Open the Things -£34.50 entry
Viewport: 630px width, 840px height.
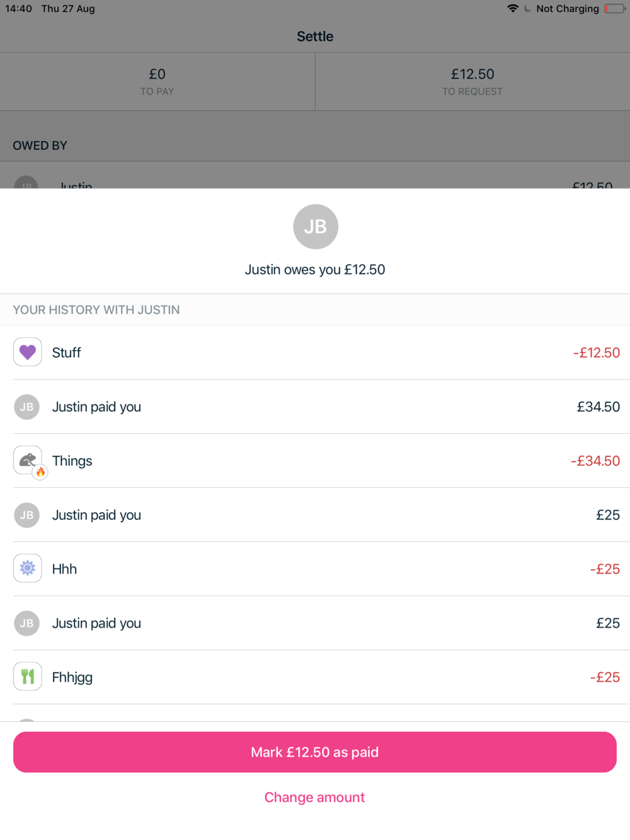tap(315, 461)
